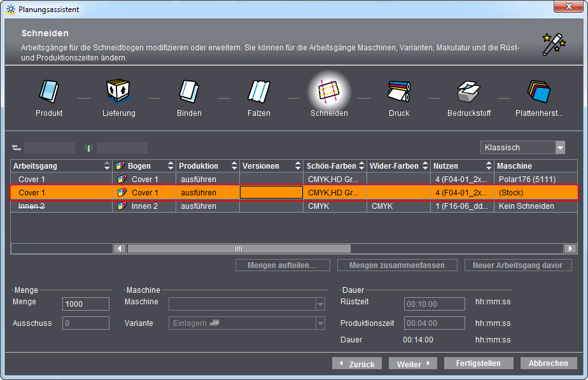Go to the Produkt step icon
588x380 pixels.
pyautogui.click(x=49, y=91)
